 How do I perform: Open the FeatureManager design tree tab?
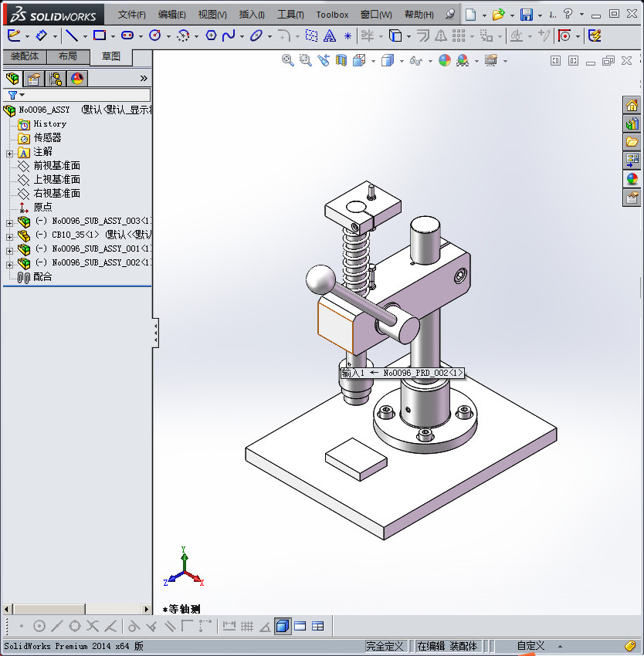point(12,78)
